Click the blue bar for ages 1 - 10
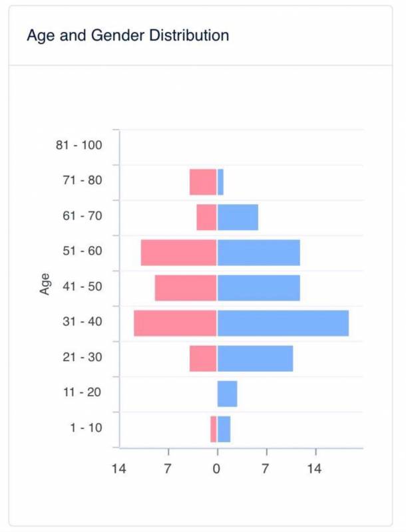 [224, 429]
